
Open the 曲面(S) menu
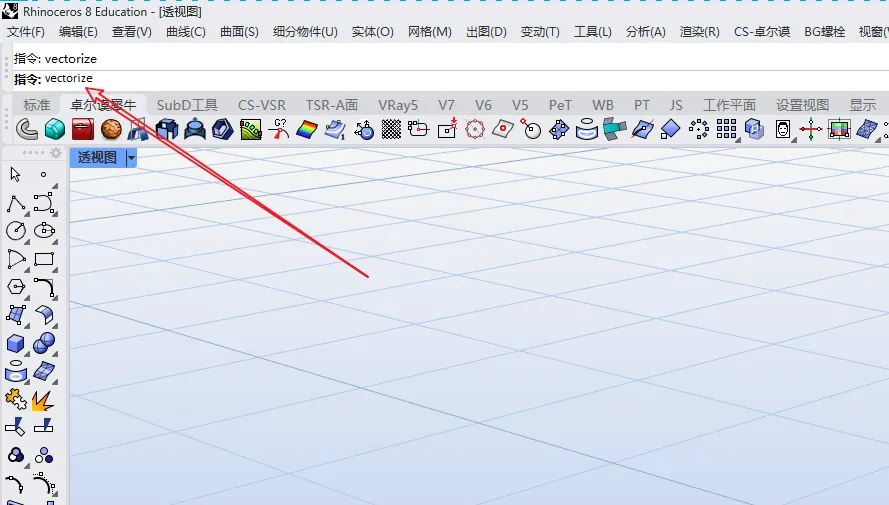point(239,32)
